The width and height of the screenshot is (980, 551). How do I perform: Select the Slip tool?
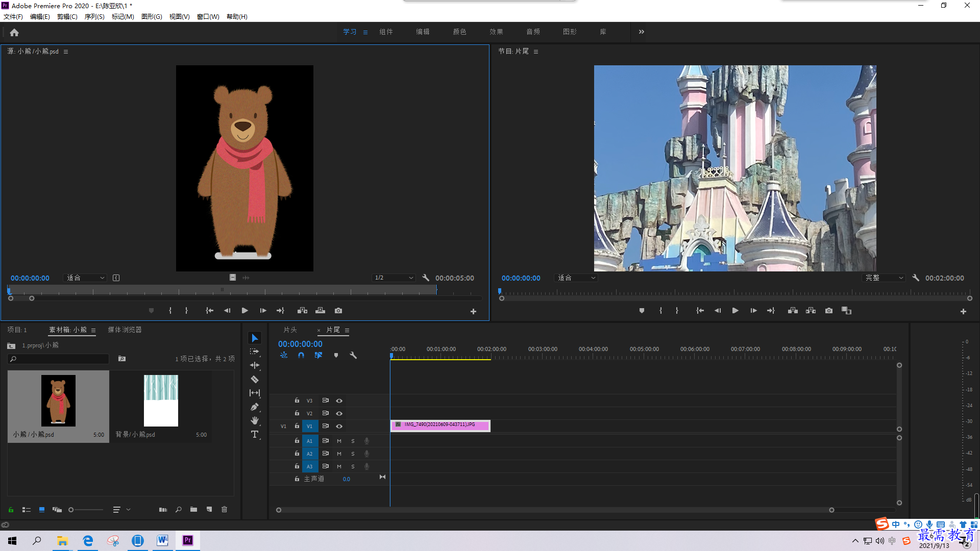click(255, 393)
